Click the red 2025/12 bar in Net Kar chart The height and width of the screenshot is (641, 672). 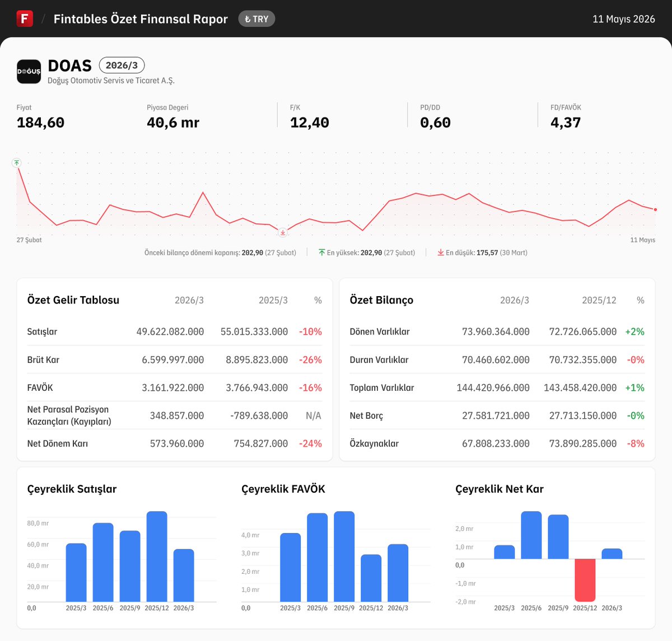[x=585, y=580]
